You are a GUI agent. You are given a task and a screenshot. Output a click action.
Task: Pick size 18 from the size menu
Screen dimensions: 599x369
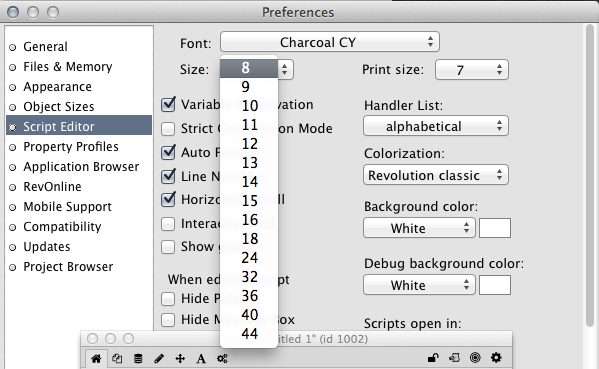249,239
